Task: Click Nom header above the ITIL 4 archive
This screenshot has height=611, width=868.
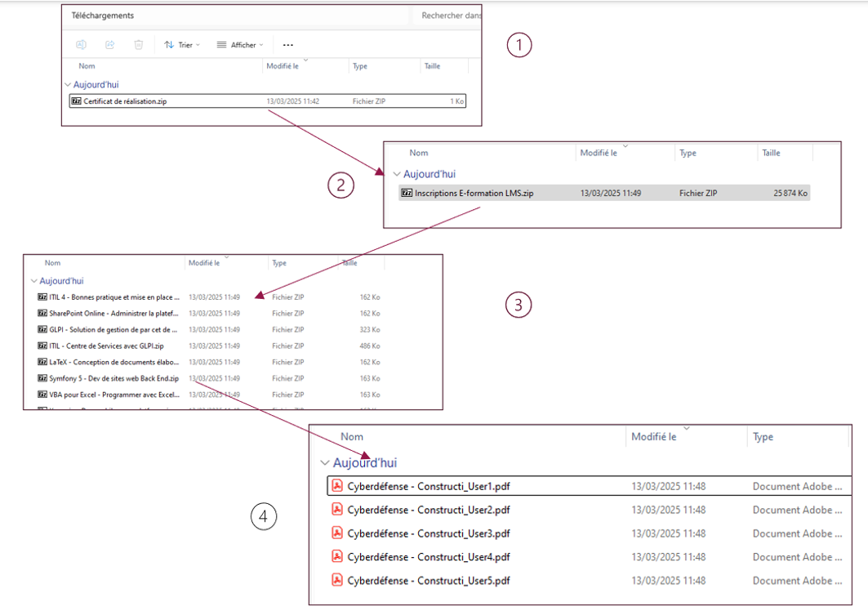Action: (52, 263)
